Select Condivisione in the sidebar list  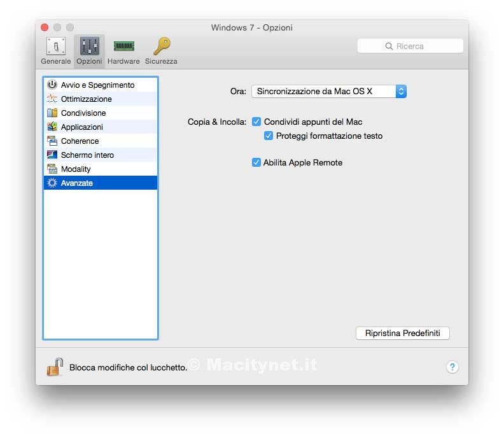101,113
